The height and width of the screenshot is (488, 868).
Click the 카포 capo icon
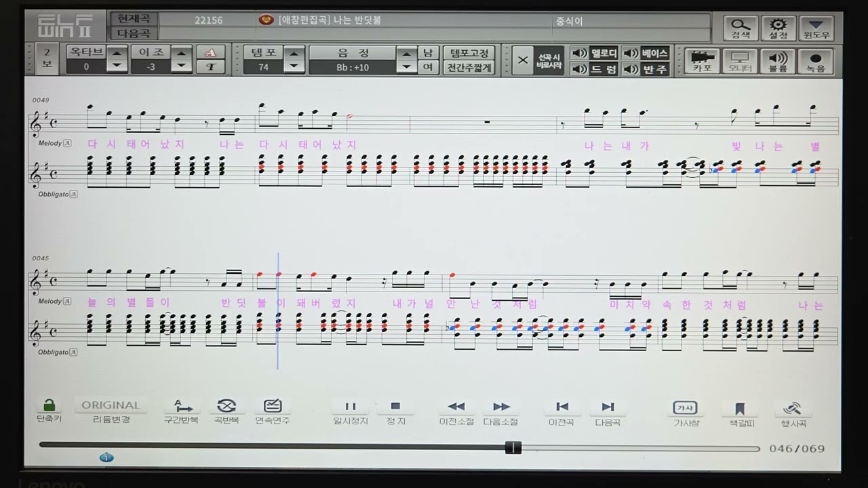tap(702, 61)
